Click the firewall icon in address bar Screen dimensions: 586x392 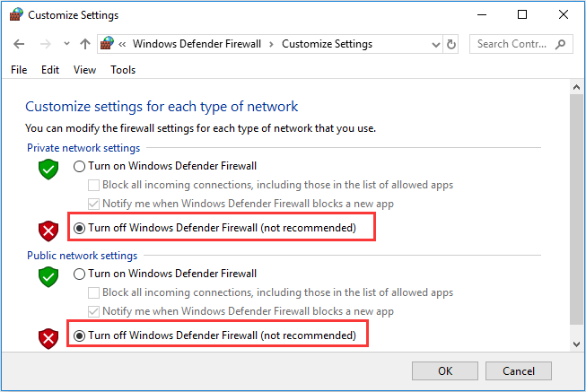(x=107, y=44)
